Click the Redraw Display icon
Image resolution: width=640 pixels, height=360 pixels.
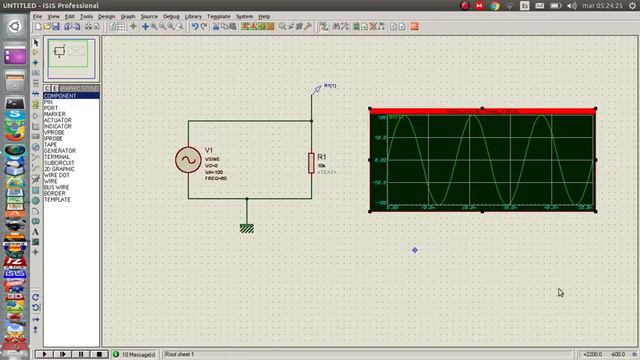[113, 27]
